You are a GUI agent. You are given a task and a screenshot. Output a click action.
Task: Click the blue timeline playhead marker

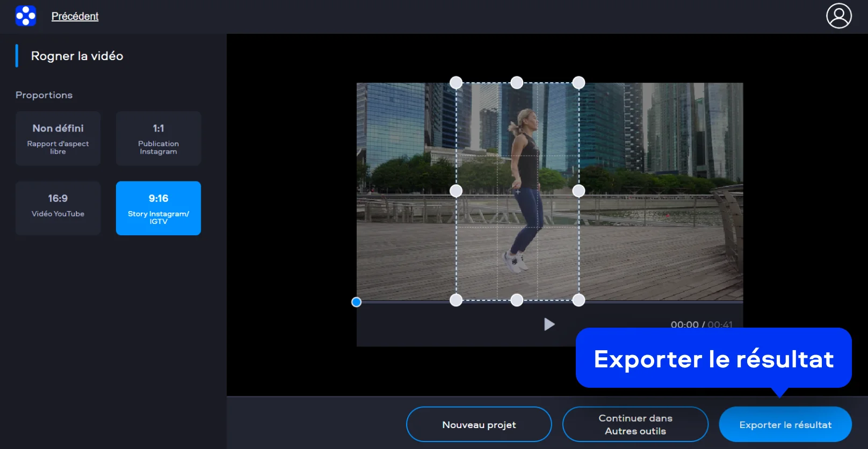pyautogui.click(x=356, y=302)
